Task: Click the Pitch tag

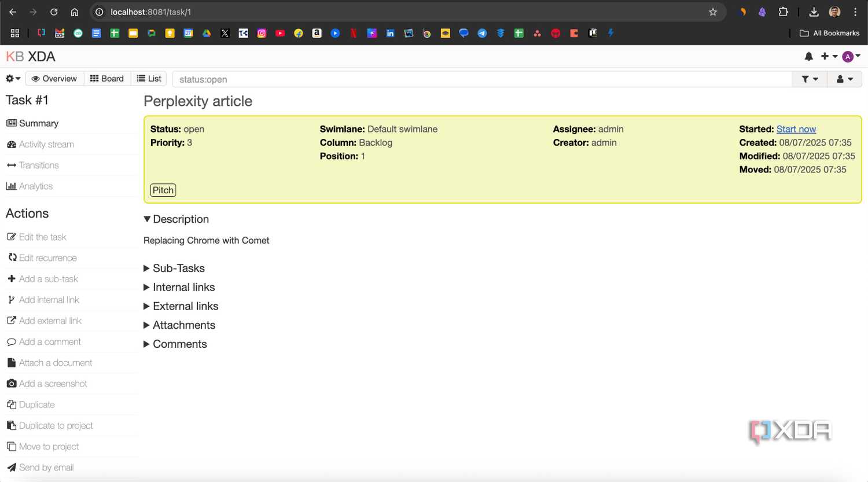Action: (x=163, y=190)
